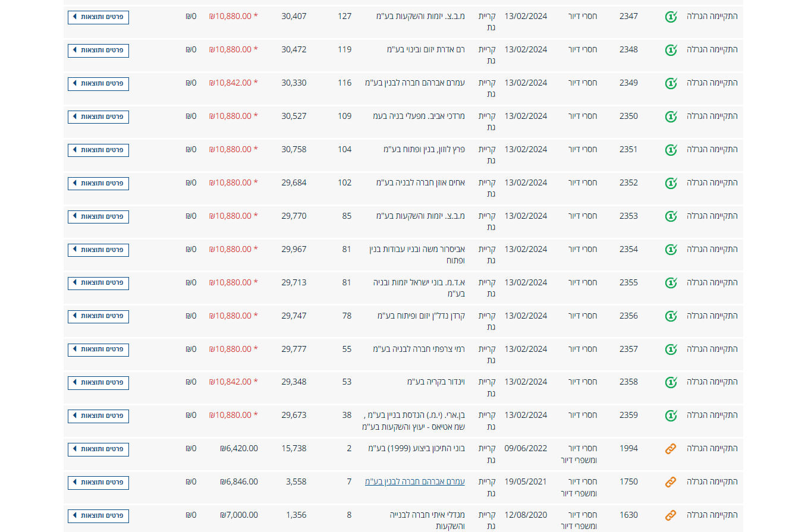
Task: Click green status icon for lottery 2355
Action: (x=671, y=283)
